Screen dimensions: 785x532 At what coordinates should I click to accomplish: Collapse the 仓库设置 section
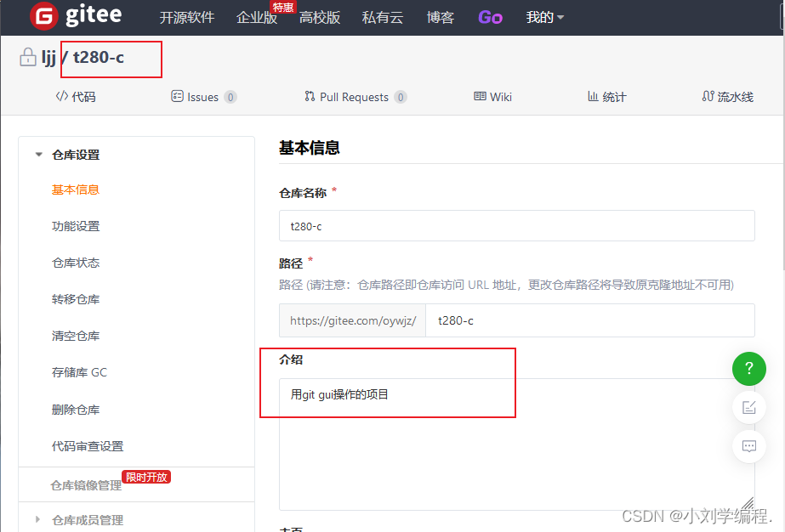[38, 155]
